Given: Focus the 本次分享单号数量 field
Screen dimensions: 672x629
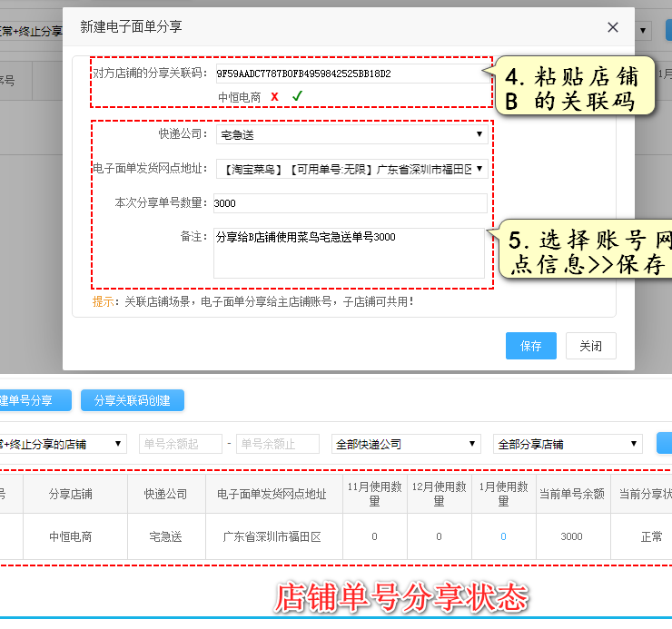Looking at the screenshot, I should [350, 203].
